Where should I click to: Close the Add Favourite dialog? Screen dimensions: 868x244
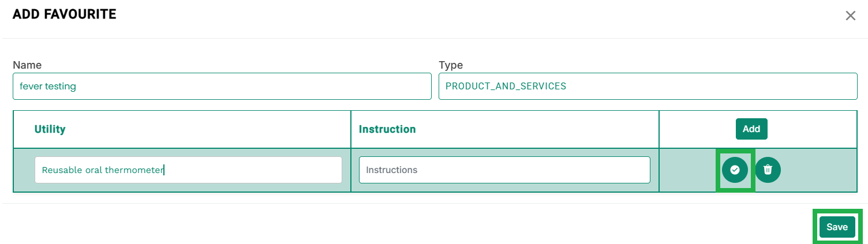pos(850,16)
